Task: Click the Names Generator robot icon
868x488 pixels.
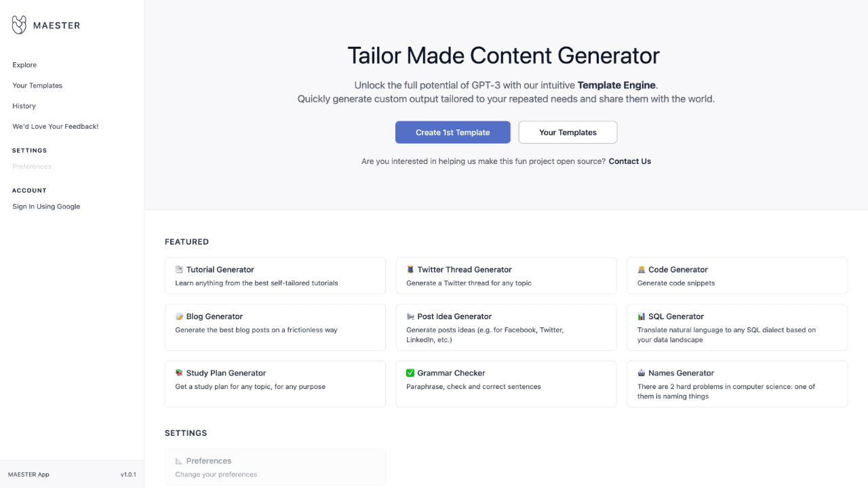Action: click(x=642, y=373)
